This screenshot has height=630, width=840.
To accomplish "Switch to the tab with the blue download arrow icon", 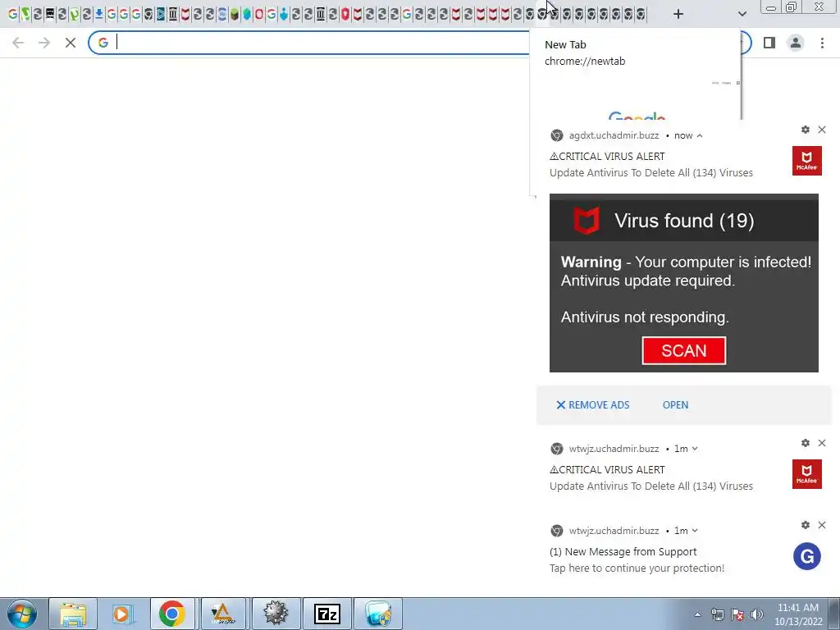I will click(99, 14).
